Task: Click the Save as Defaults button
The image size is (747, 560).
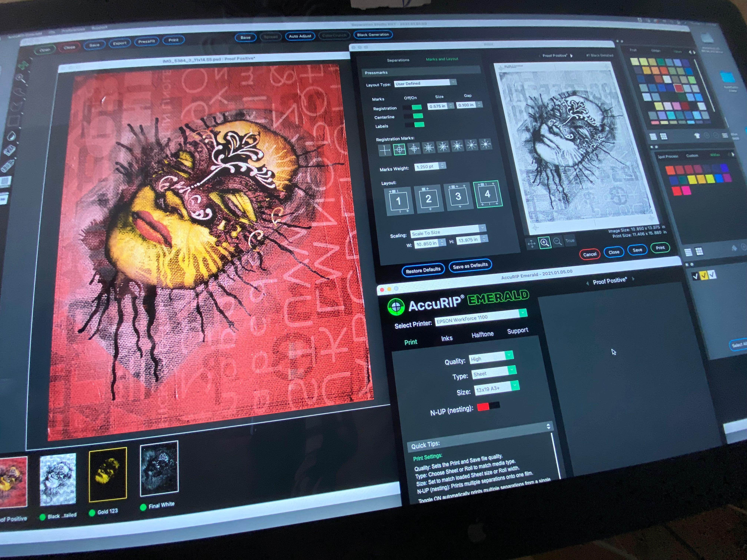Action: coord(470,266)
